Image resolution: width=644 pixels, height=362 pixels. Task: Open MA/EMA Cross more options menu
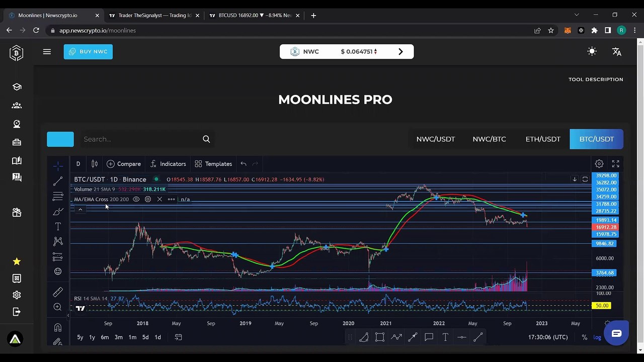point(171,199)
